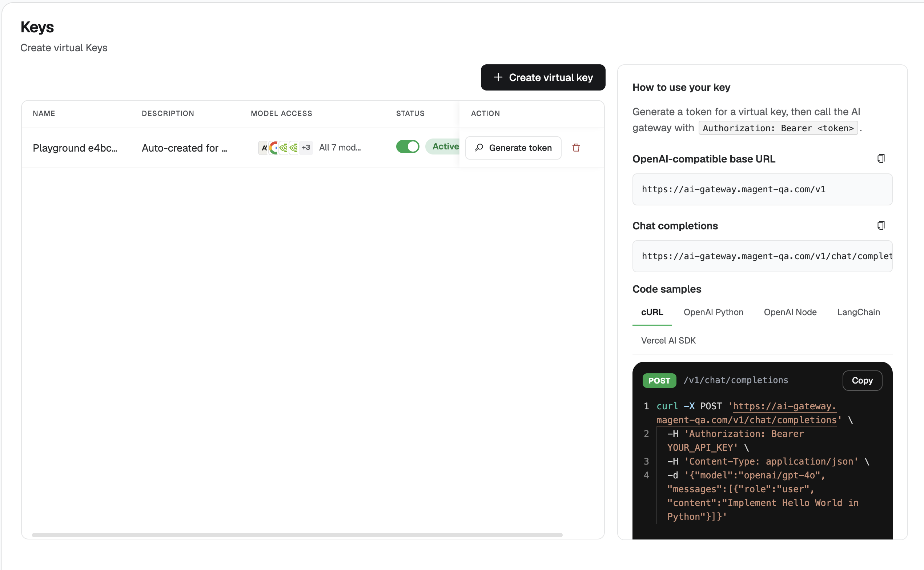Click the Active status badge

pos(443,146)
